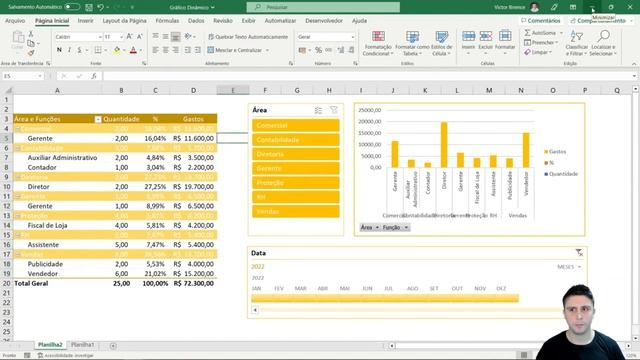Open Área field button on chart

[370, 227]
